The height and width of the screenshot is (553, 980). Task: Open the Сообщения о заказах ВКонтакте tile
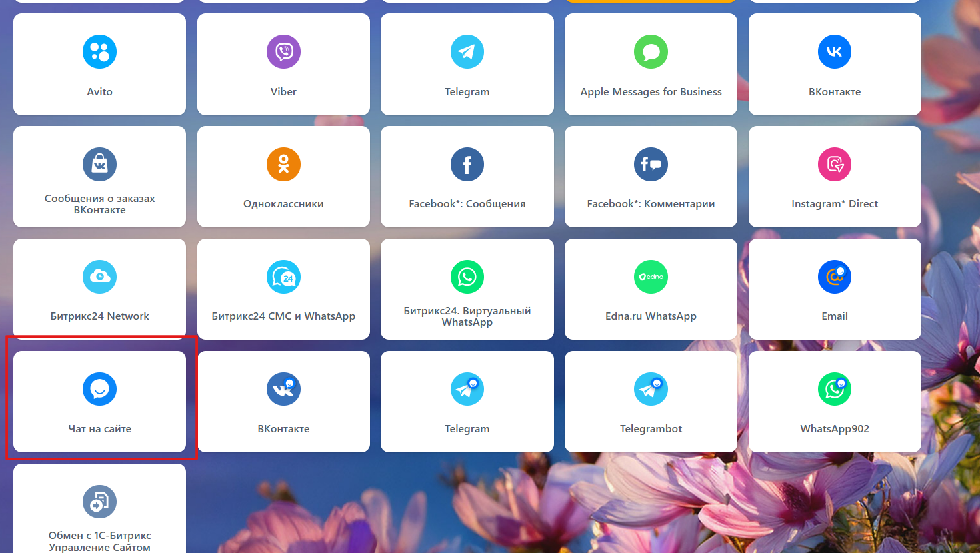point(99,177)
